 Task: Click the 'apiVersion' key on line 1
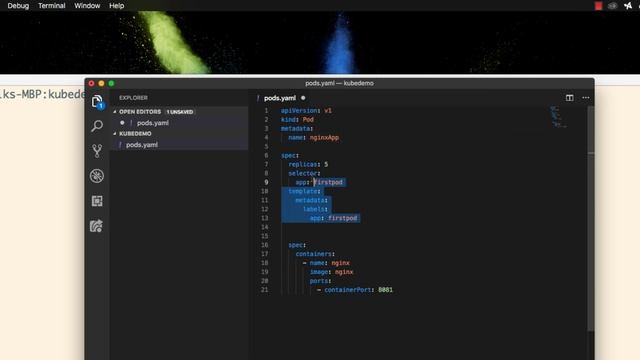[300, 111]
